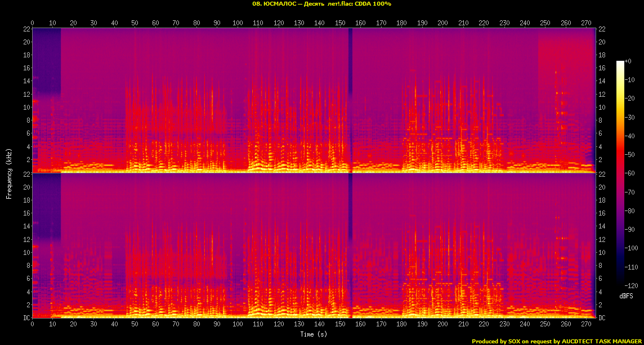
Task: Select 150 mark on bottom time axis
Action: pos(340,325)
